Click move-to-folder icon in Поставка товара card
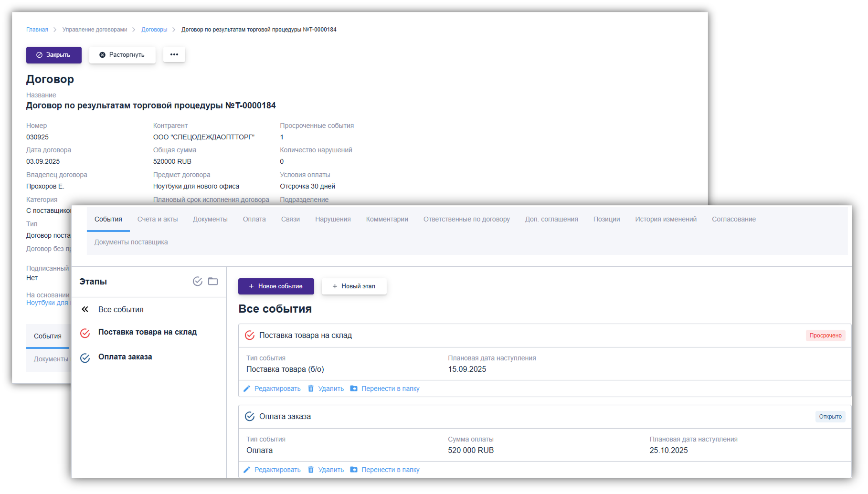This screenshot has height=494, width=868. 354,389
